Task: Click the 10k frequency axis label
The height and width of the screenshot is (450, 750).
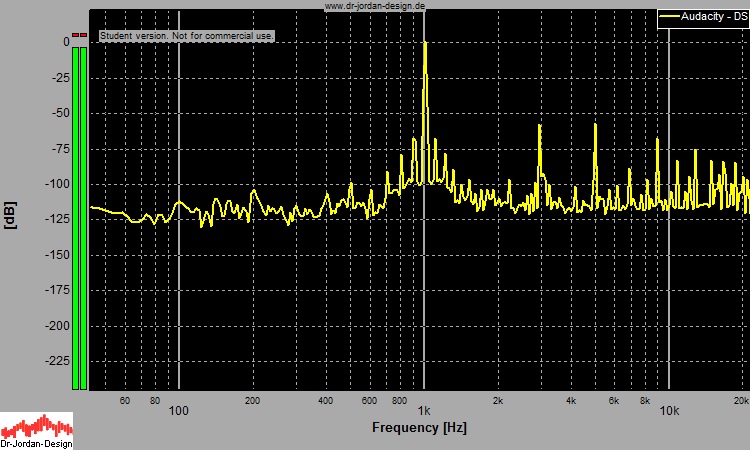Action: pos(669,411)
